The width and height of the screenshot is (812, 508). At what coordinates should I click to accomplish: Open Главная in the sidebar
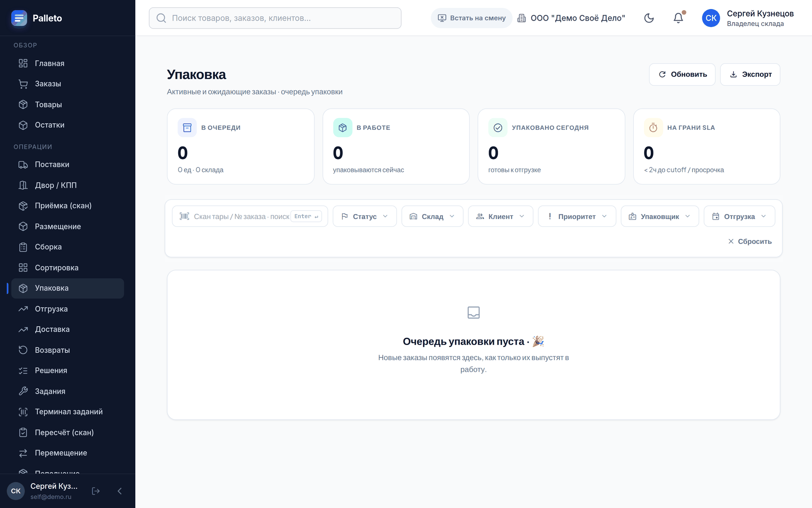pos(68,63)
